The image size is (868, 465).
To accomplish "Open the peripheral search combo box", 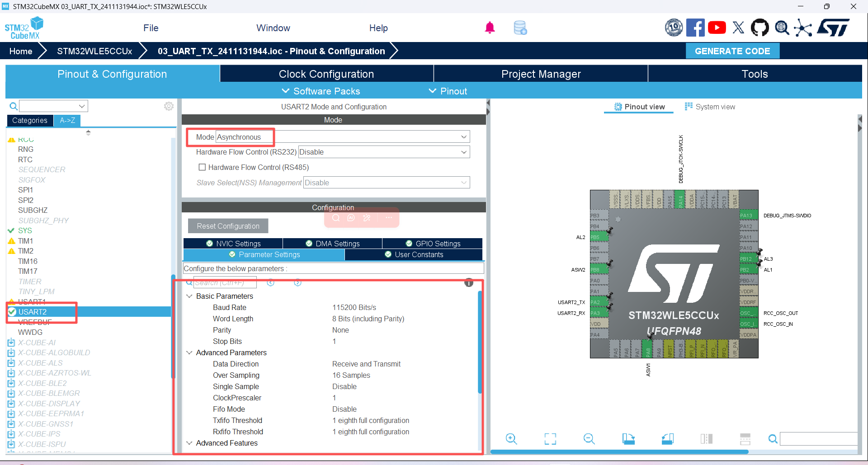I will pyautogui.click(x=53, y=106).
